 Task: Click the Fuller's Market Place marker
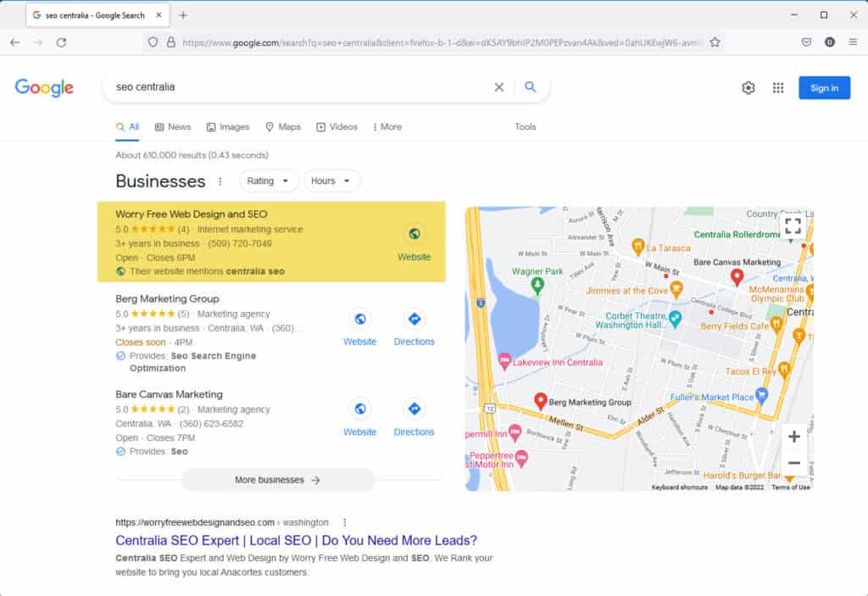(762, 395)
